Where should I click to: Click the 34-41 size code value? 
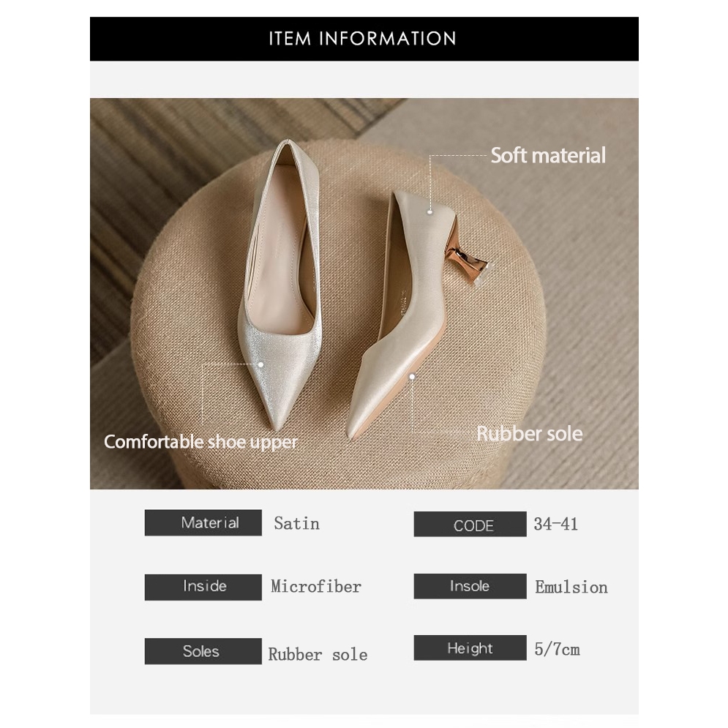pyautogui.click(x=556, y=525)
